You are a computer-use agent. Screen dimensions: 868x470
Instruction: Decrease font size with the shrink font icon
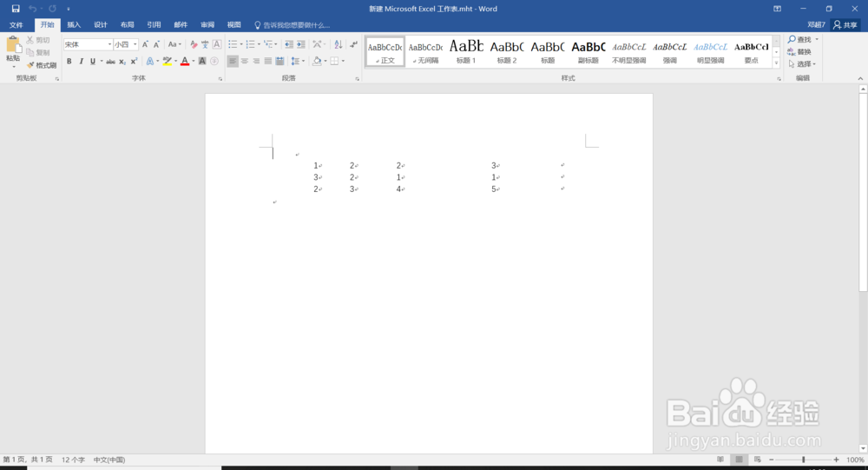pyautogui.click(x=156, y=44)
